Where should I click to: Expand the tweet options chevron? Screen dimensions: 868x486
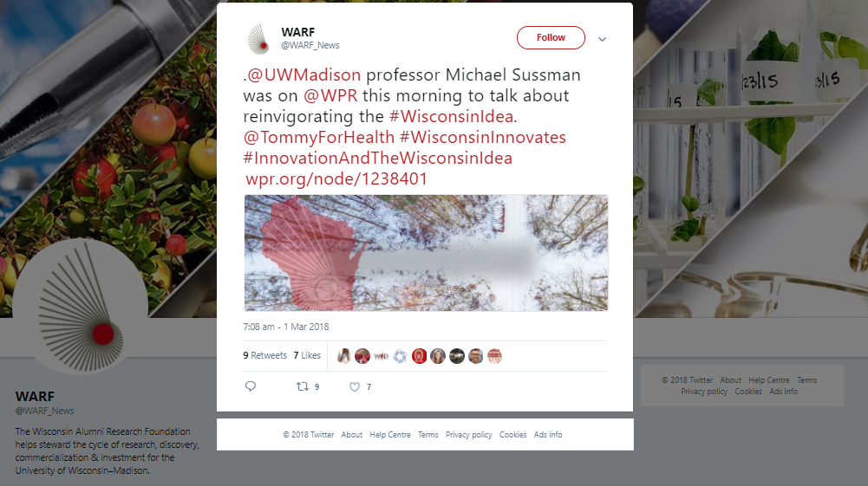[x=603, y=39]
